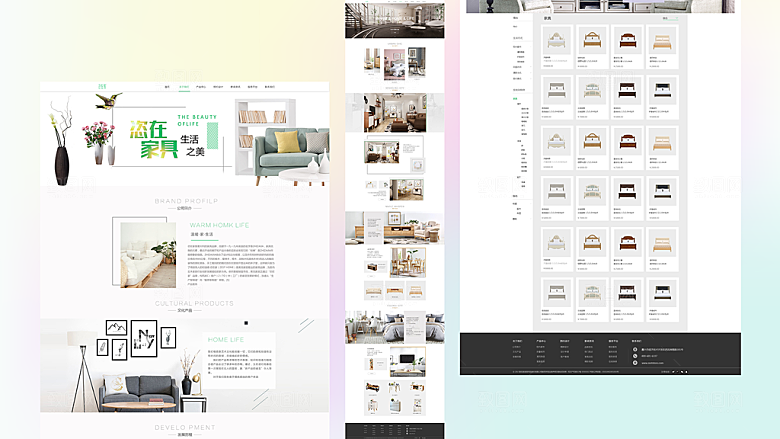
Task: Open the WARM HOMK LIFE heading link
Action: pyautogui.click(x=219, y=225)
